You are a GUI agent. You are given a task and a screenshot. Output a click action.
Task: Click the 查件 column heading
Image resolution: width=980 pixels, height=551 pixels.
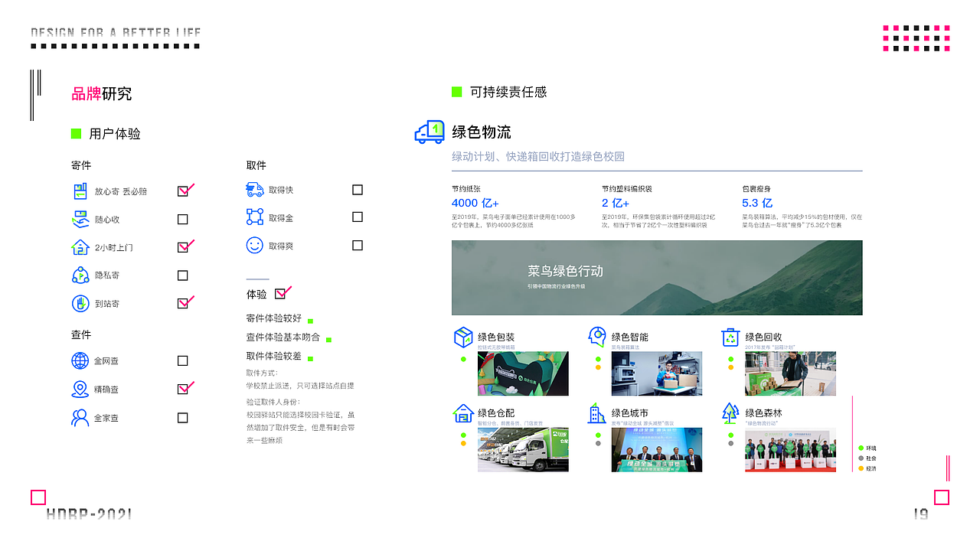[81, 335]
